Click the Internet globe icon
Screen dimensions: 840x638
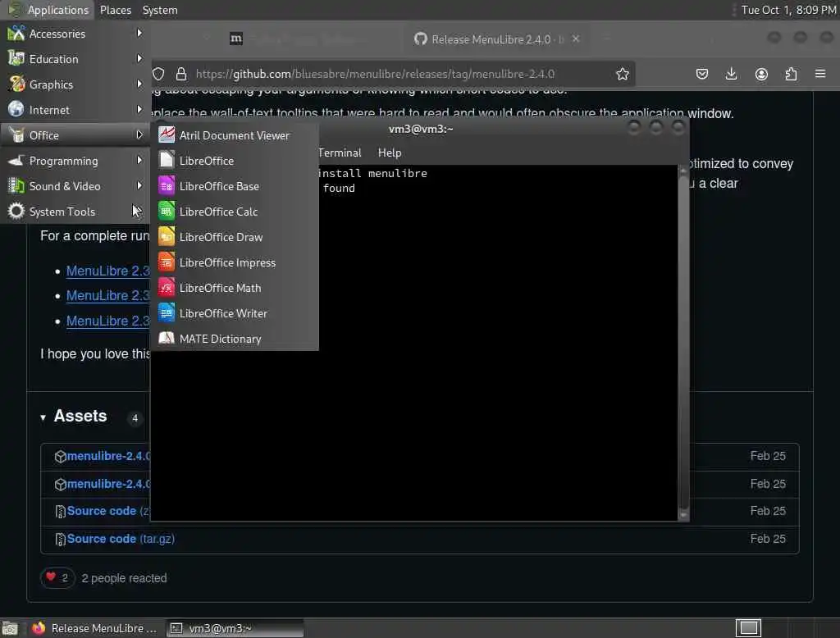click(16, 109)
